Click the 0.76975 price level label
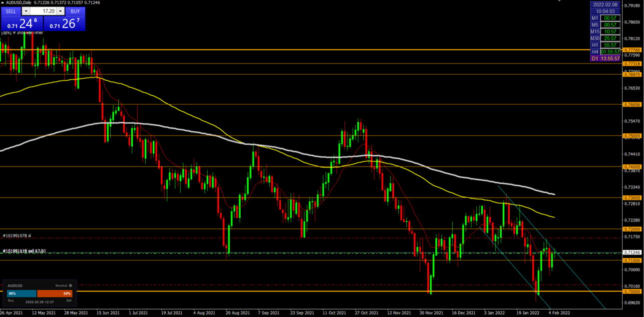 click(633, 74)
